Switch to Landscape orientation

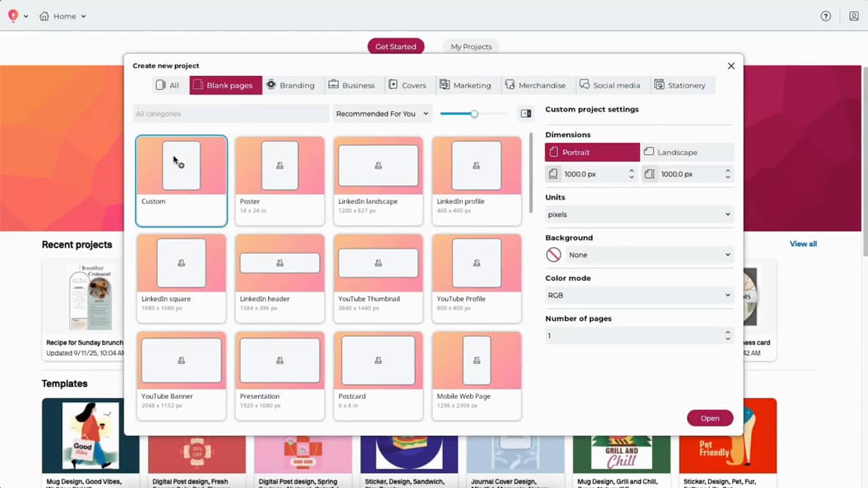tap(687, 153)
